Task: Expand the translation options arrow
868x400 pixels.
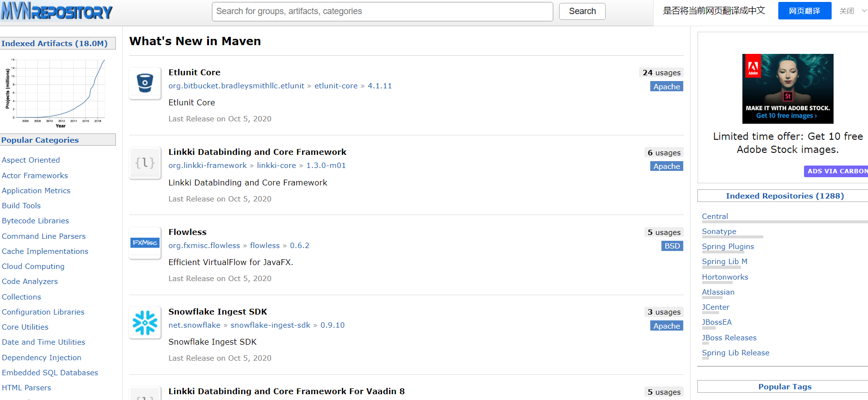Action: click(x=864, y=11)
